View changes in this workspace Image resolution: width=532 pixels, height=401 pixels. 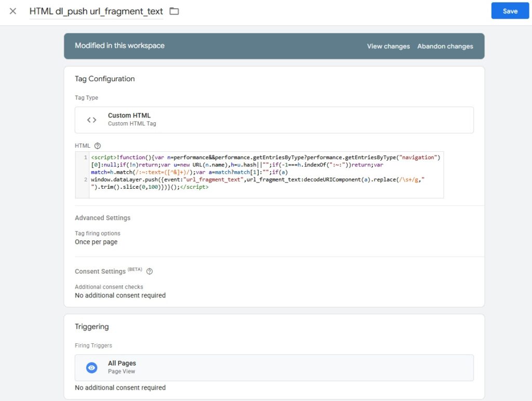pos(388,46)
